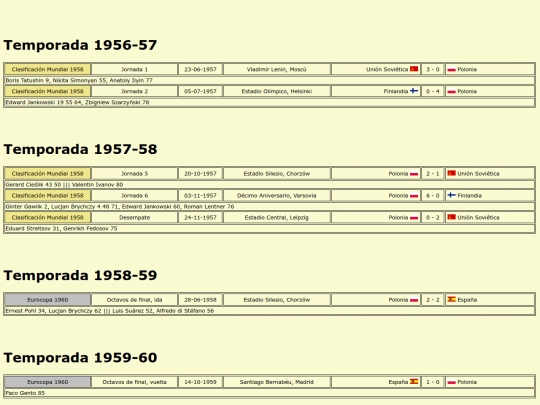The image size is (540, 405).
Task: Click Clasificación Mundial 1958 cell for Jornada 6
Action: [48, 196]
